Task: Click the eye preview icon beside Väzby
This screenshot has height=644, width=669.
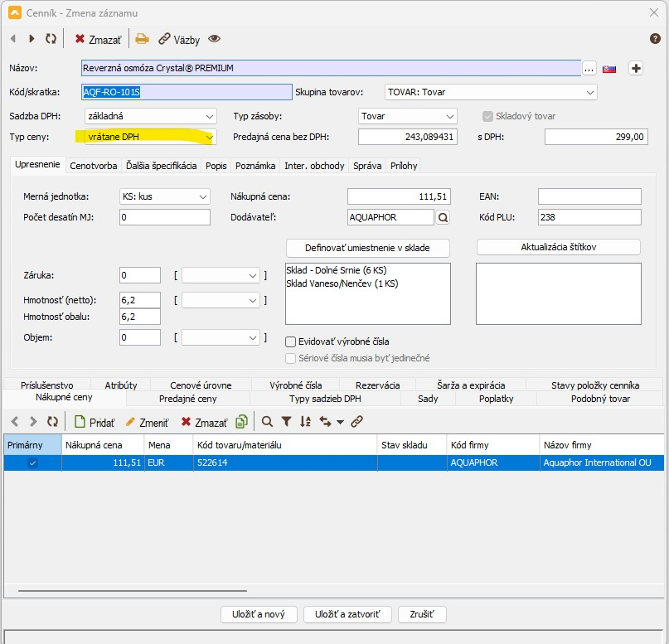Action: coord(215,39)
